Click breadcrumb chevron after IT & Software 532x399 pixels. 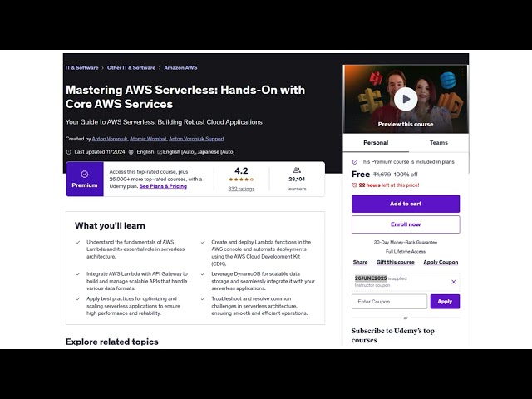point(102,68)
